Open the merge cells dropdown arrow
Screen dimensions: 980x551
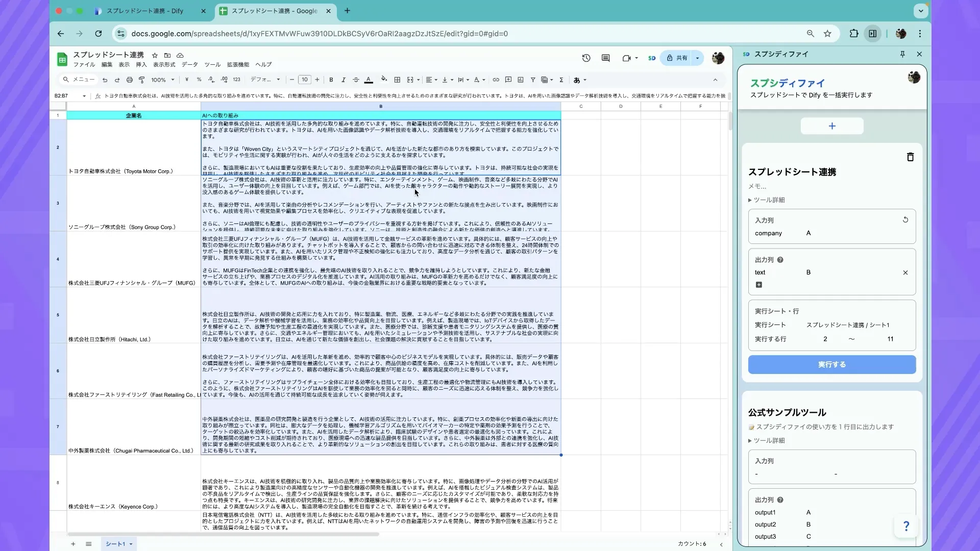point(418,80)
